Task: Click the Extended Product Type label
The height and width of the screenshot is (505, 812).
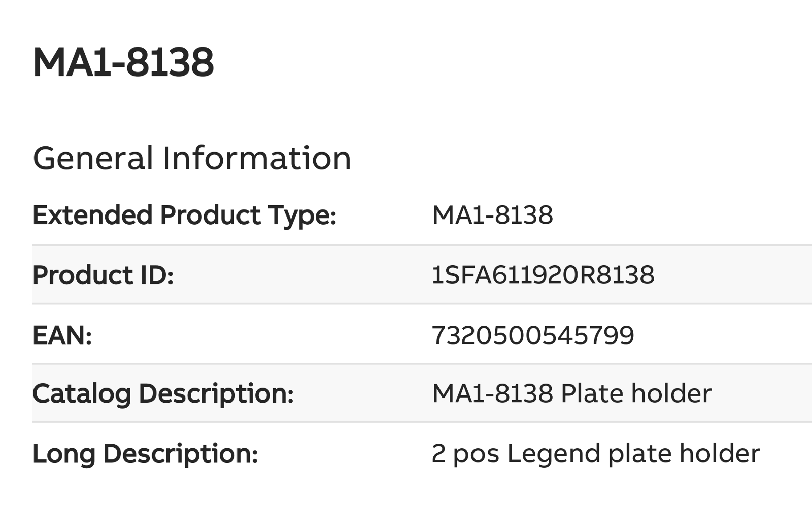Action: tap(184, 215)
